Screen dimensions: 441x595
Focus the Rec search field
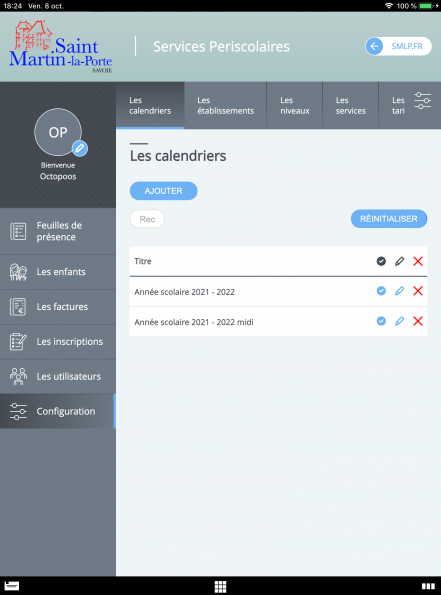click(x=147, y=219)
